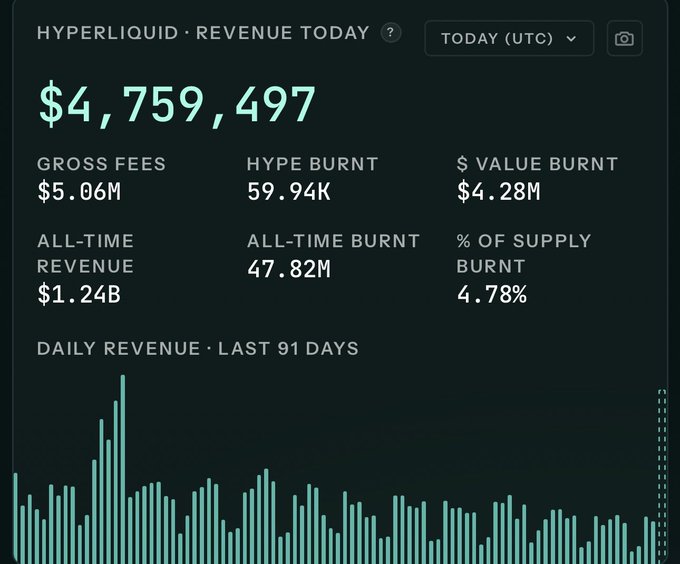
Task: Click the 47.82M all-time burnt value
Action: click(289, 269)
